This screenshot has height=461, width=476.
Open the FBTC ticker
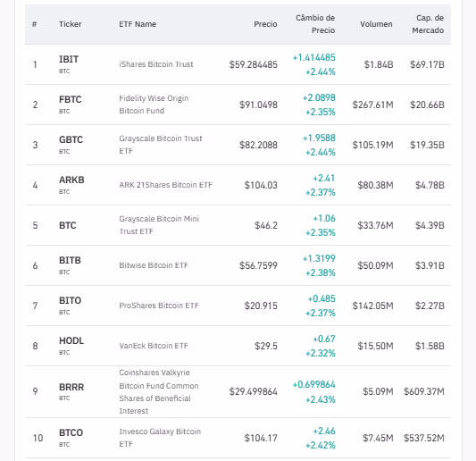click(71, 99)
